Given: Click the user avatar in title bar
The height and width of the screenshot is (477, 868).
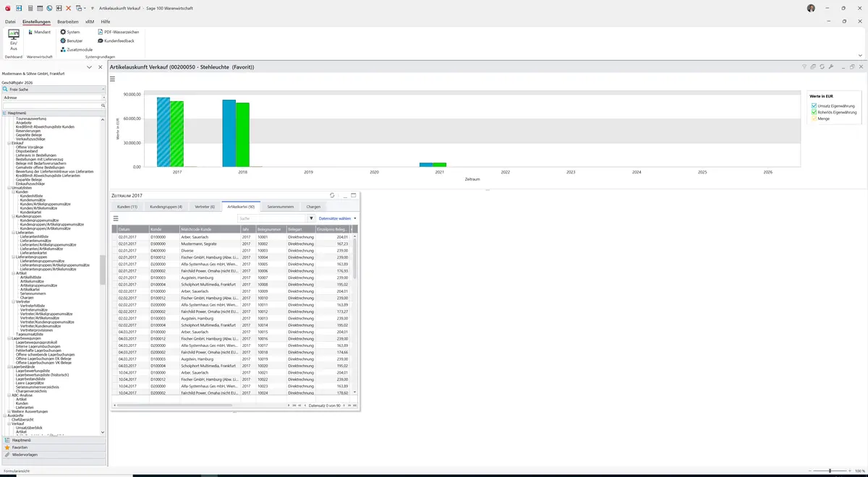Looking at the screenshot, I should coord(811,8).
